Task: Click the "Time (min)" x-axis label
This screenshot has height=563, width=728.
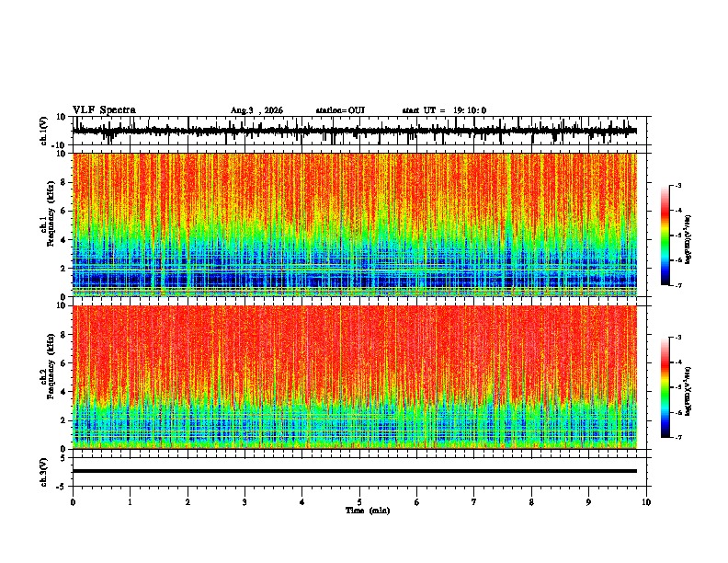Action: [368, 511]
